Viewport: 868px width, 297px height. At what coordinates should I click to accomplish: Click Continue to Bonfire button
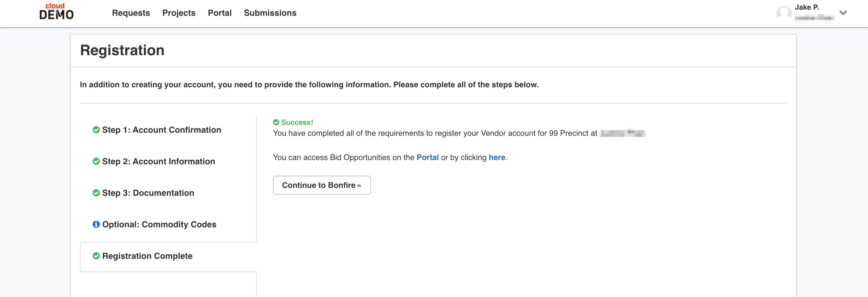tap(322, 185)
